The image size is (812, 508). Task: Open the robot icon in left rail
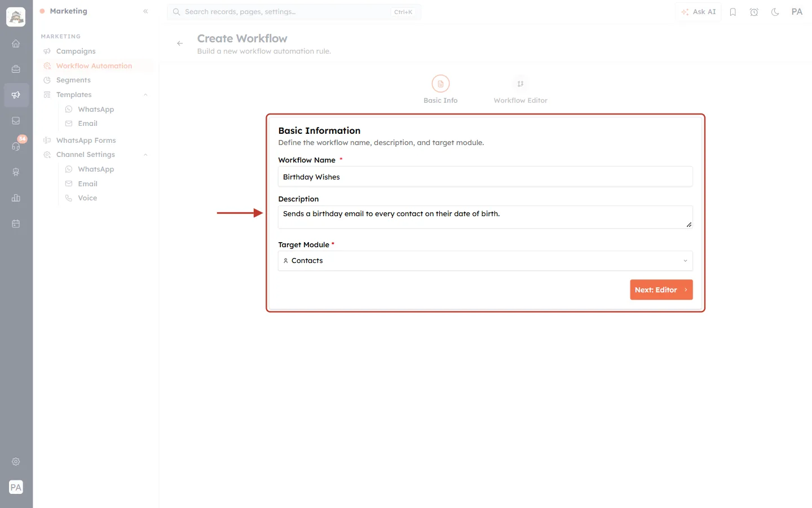point(16,172)
